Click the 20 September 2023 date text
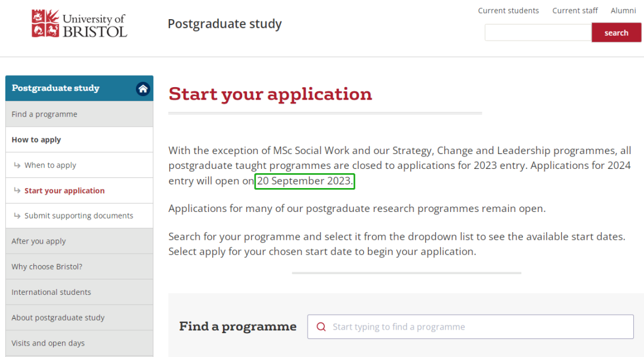 [x=305, y=181]
